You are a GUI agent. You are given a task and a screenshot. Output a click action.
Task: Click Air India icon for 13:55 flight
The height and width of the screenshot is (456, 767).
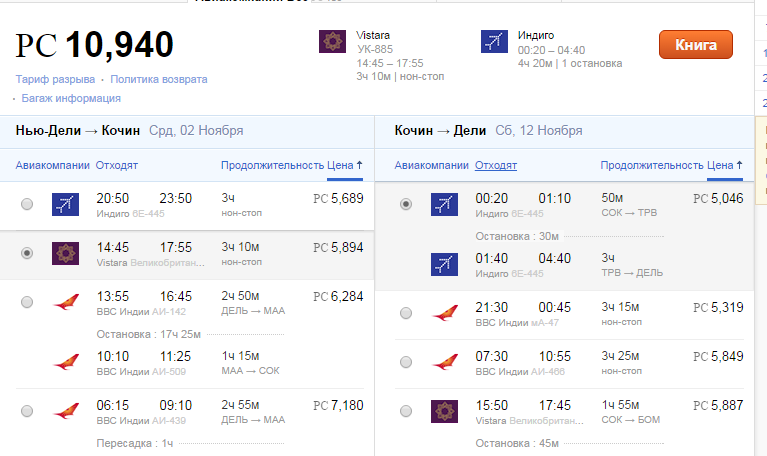tap(65, 302)
